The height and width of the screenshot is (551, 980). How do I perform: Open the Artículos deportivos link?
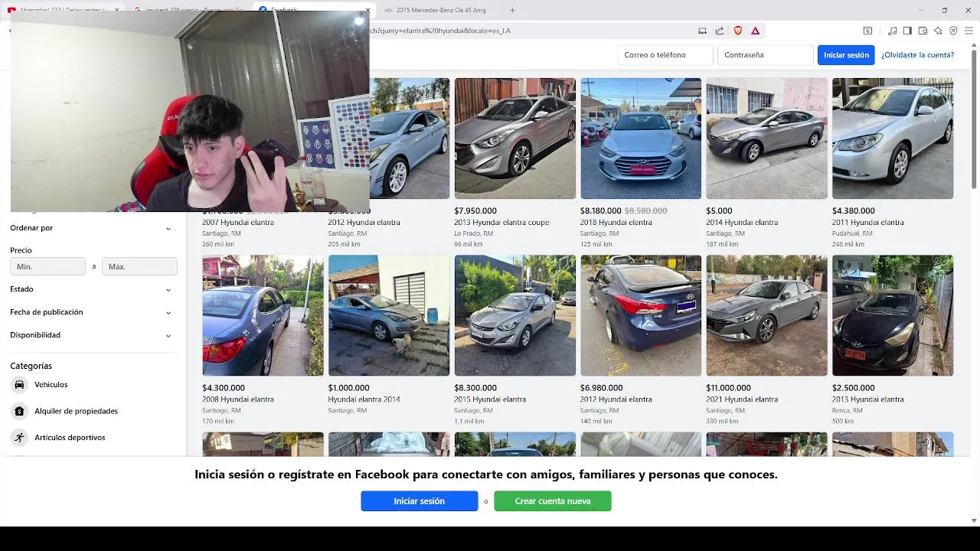point(70,438)
